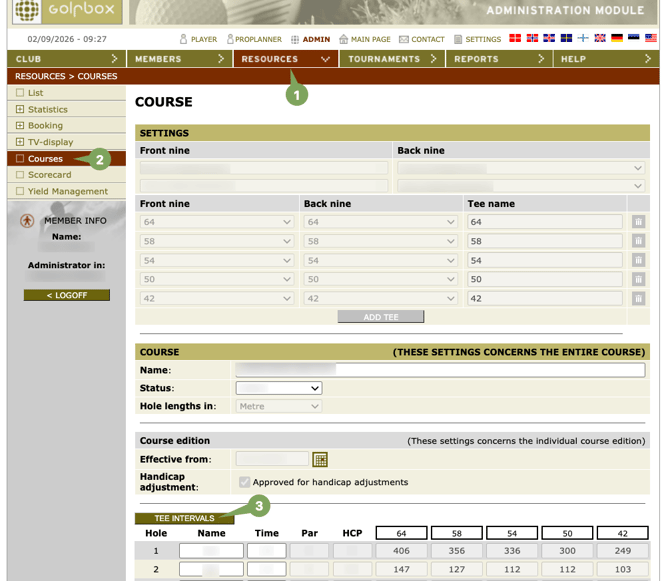The height and width of the screenshot is (581, 670).
Task: Expand the Statistics sidebar section
Action: click(x=20, y=109)
